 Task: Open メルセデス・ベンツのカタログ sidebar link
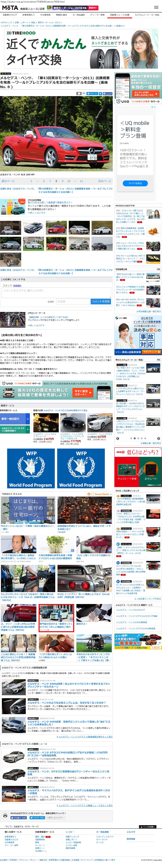pos(131,610)
